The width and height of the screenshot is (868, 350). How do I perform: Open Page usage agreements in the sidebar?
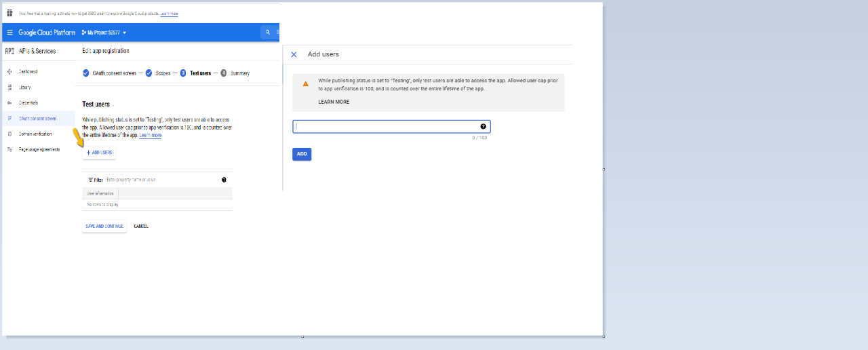click(x=39, y=149)
